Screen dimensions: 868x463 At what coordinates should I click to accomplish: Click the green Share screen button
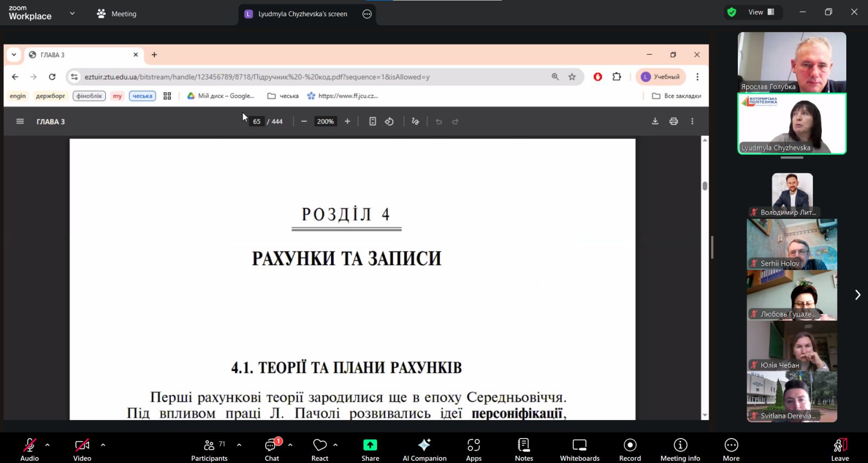[370, 449]
